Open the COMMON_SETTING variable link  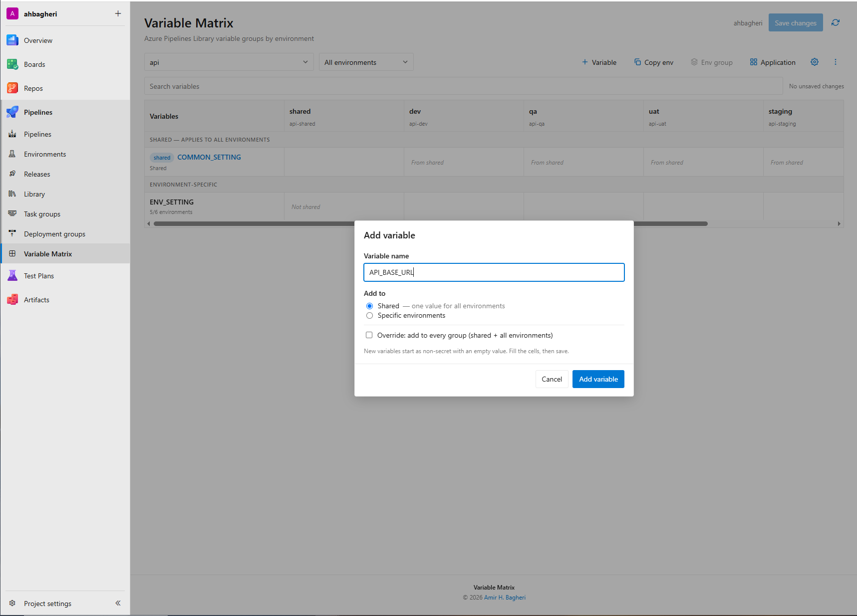pos(209,157)
